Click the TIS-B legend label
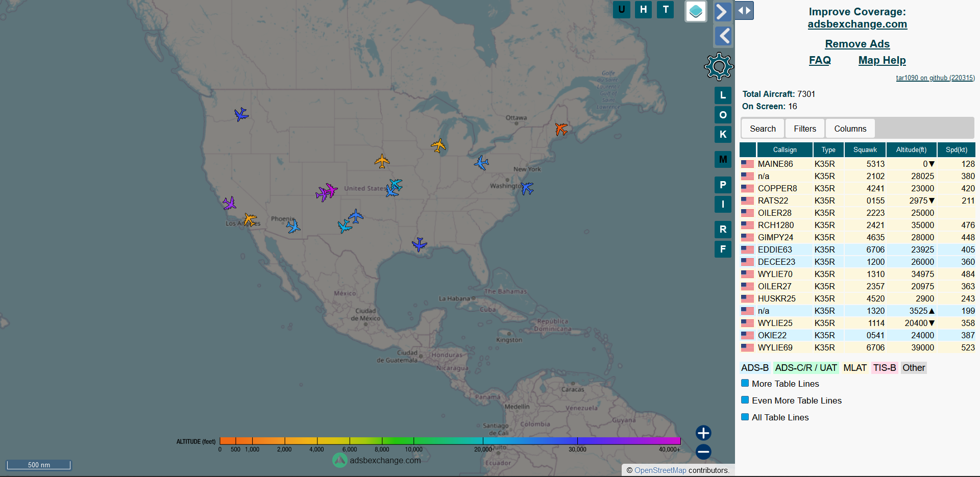This screenshot has width=980, height=477. 885,368
